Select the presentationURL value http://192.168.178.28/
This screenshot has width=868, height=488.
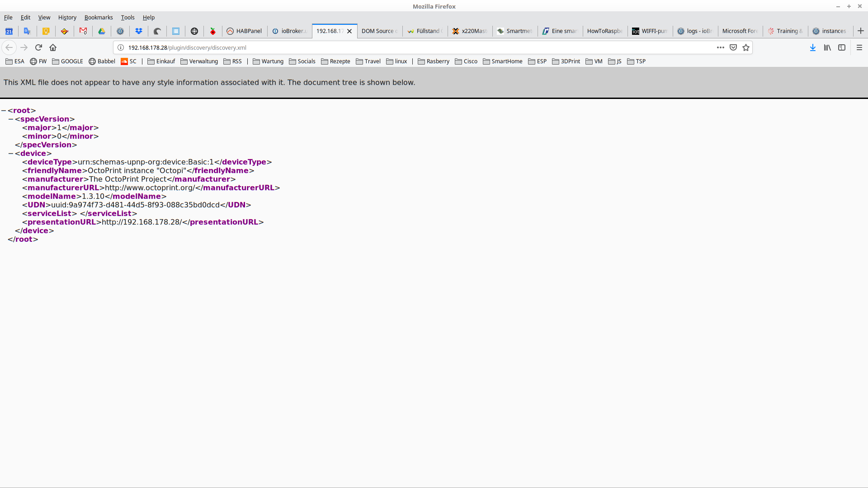(142, 222)
